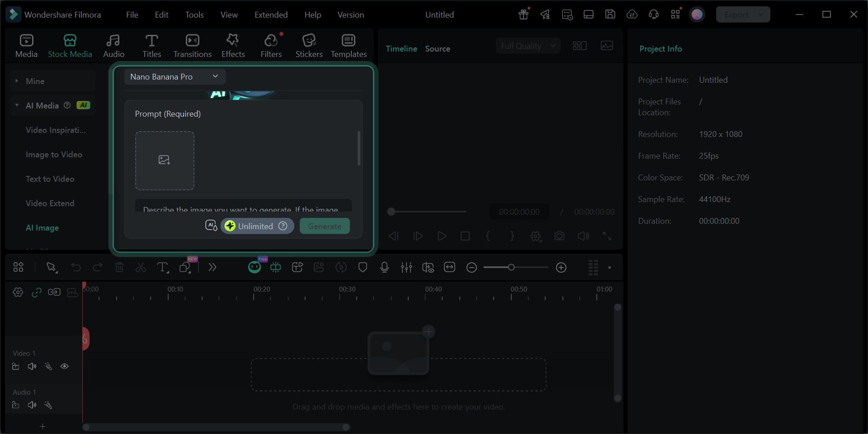The image size is (868, 434).
Task: Click the reference image upload box
Action: pyautogui.click(x=165, y=160)
